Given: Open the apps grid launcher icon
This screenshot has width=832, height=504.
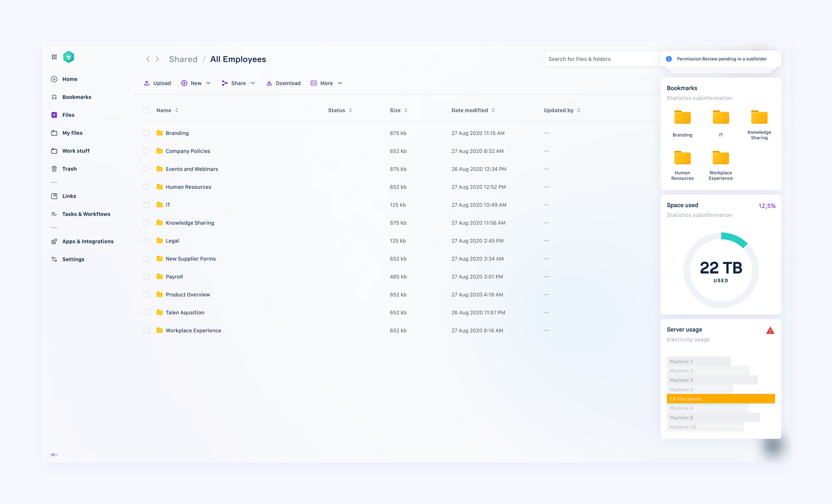Looking at the screenshot, I should (x=54, y=57).
